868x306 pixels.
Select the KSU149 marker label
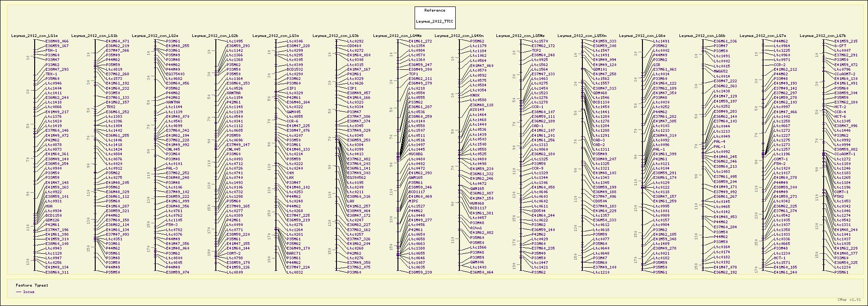[x=477, y=110]
